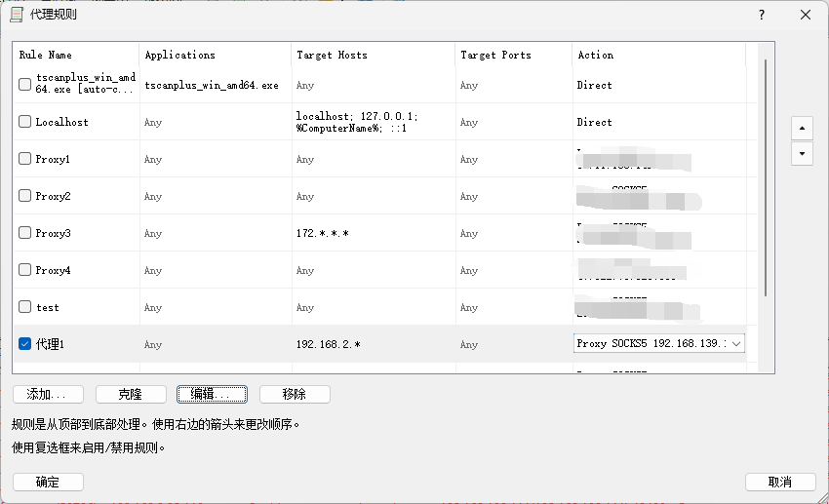Click the 克隆 button
Screen dimensions: 829x504
coord(131,394)
